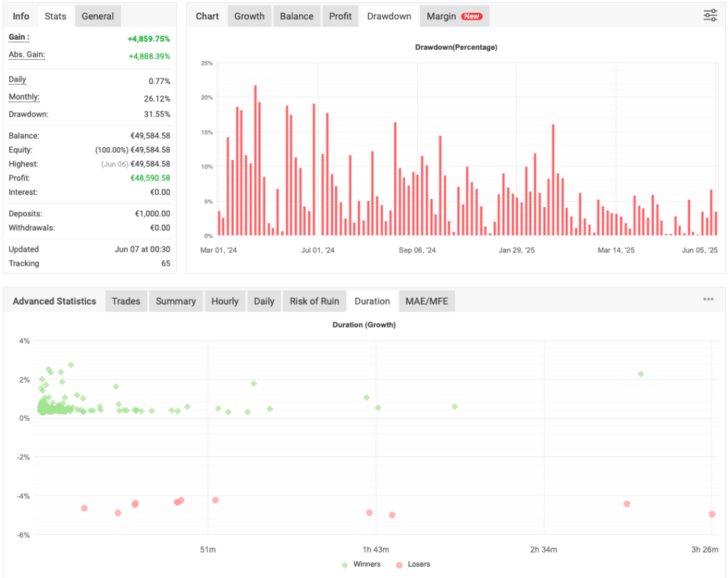View the Growth chart
The height and width of the screenshot is (578, 728).
click(x=249, y=16)
